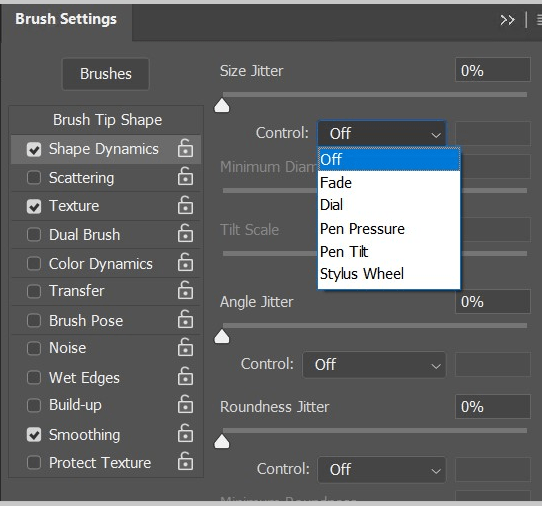The width and height of the screenshot is (542, 506).
Task: Toggle lock icon for Transfer
Action: click(185, 290)
